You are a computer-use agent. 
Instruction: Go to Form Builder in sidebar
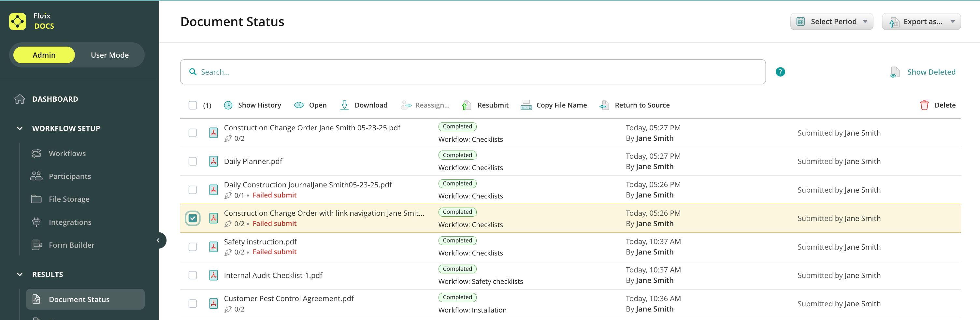pos(71,245)
